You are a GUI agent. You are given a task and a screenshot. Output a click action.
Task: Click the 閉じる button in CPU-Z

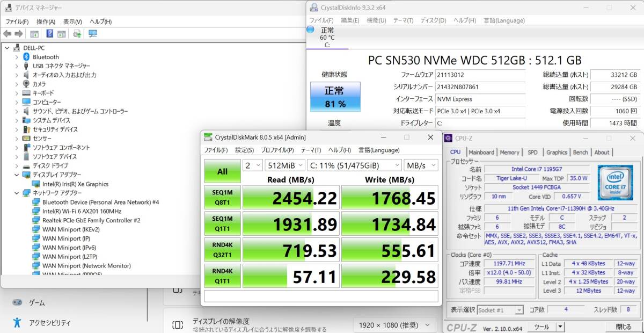pos(623,327)
